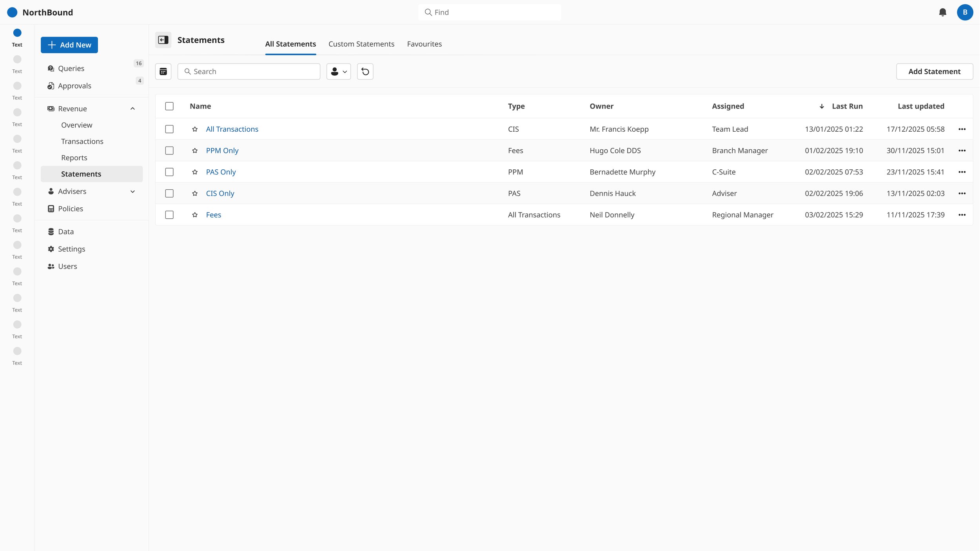
Task: Open the PPM Only statement link
Action: (x=222, y=150)
